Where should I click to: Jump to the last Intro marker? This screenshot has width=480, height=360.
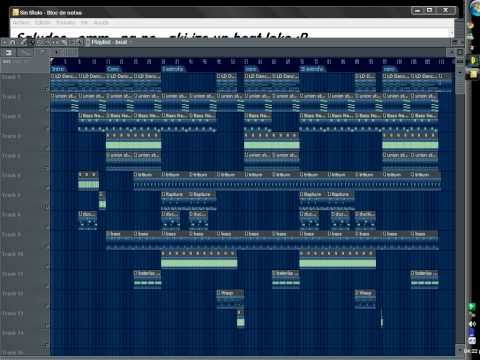tap(389, 69)
